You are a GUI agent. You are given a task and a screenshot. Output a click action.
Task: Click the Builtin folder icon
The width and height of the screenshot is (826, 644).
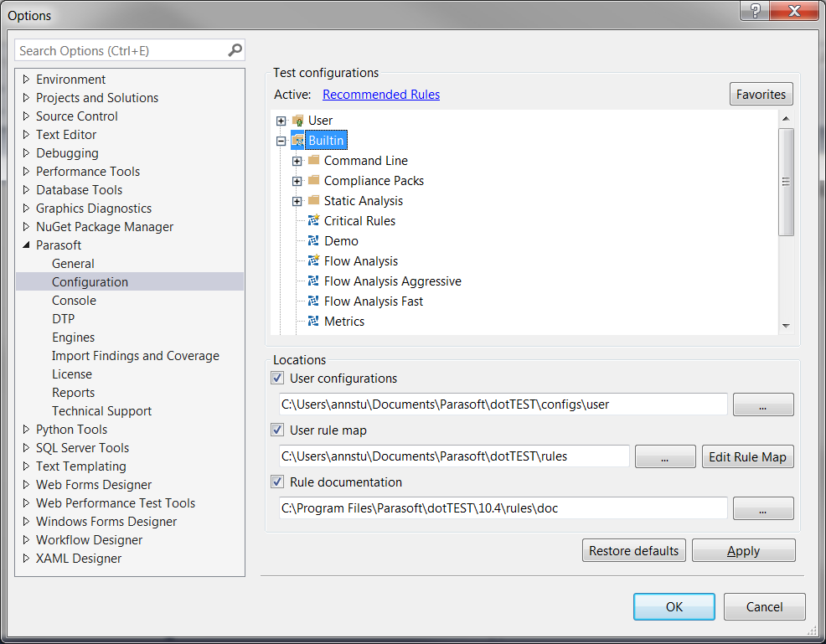point(298,141)
